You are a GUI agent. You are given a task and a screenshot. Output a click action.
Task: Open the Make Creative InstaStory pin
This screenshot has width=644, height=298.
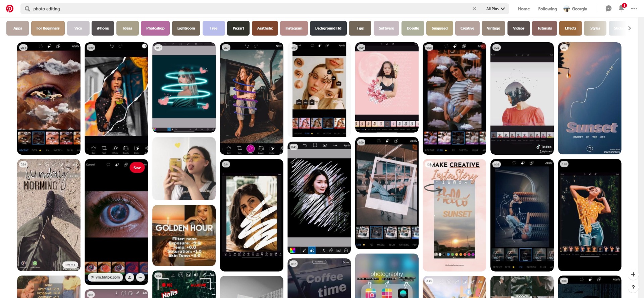pyautogui.click(x=454, y=215)
